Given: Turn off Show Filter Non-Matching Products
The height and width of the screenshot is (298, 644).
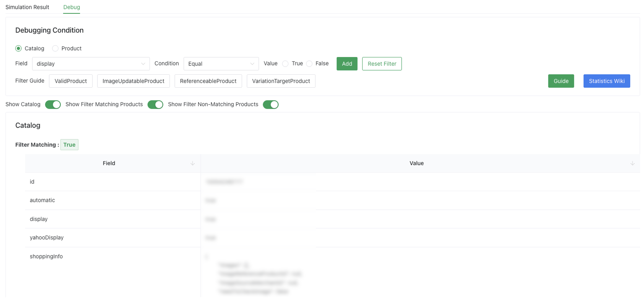Looking at the screenshot, I should tap(270, 105).
